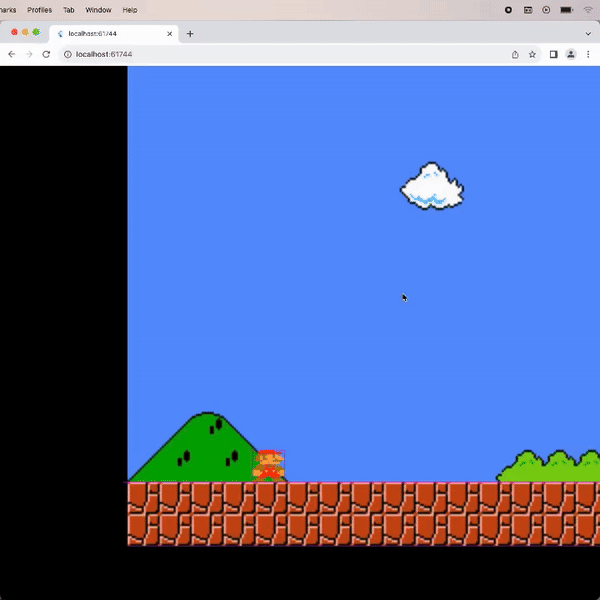
Task: Bookmark this page with the star icon
Action: point(532,54)
